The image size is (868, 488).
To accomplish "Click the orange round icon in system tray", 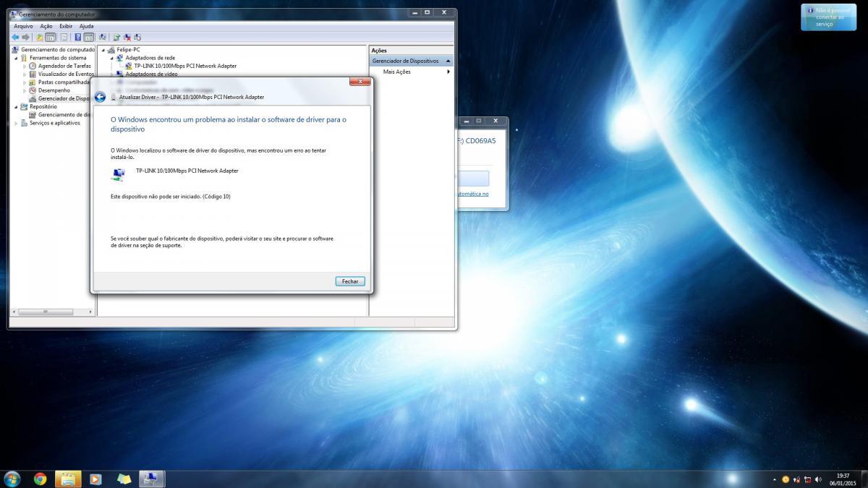I will point(786,479).
